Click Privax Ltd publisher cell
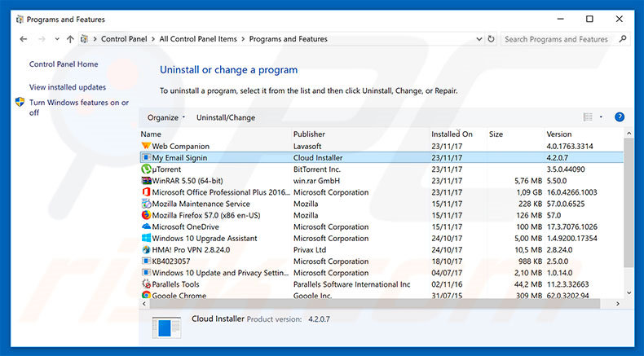Image resolution: width=644 pixels, height=356 pixels. pyautogui.click(x=310, y=249)
